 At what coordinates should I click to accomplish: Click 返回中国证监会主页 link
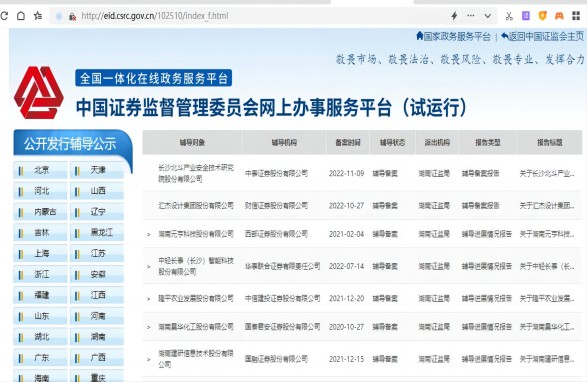tap(542, 36)
